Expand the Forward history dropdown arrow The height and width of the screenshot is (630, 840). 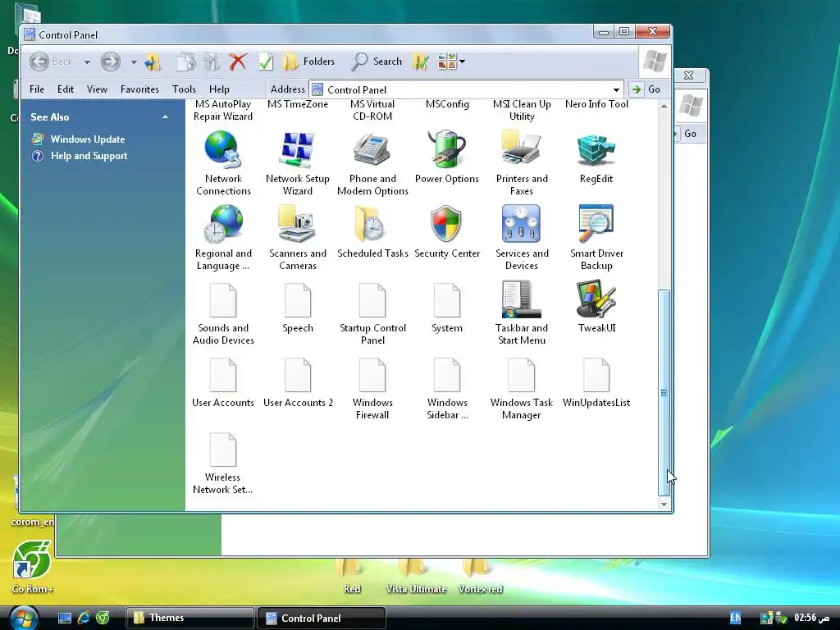point(134,62)
